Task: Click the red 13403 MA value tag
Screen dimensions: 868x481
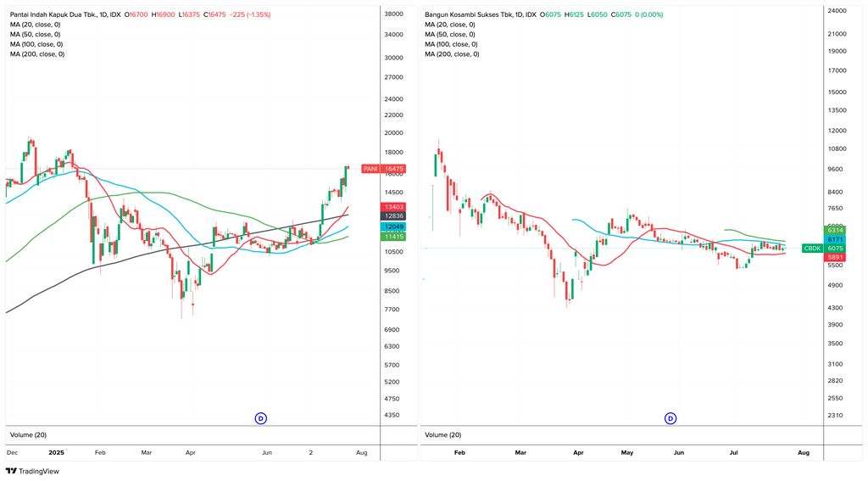Action: (x=393, y=207)
